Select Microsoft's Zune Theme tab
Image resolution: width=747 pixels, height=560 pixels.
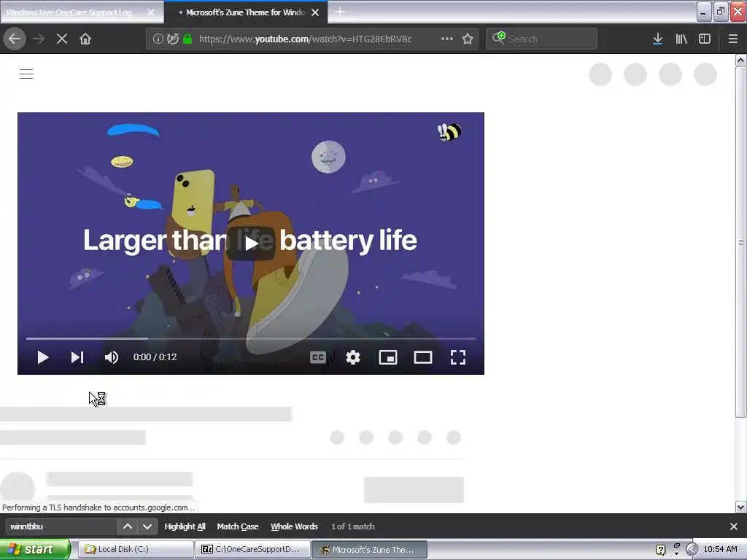point(245,12)
